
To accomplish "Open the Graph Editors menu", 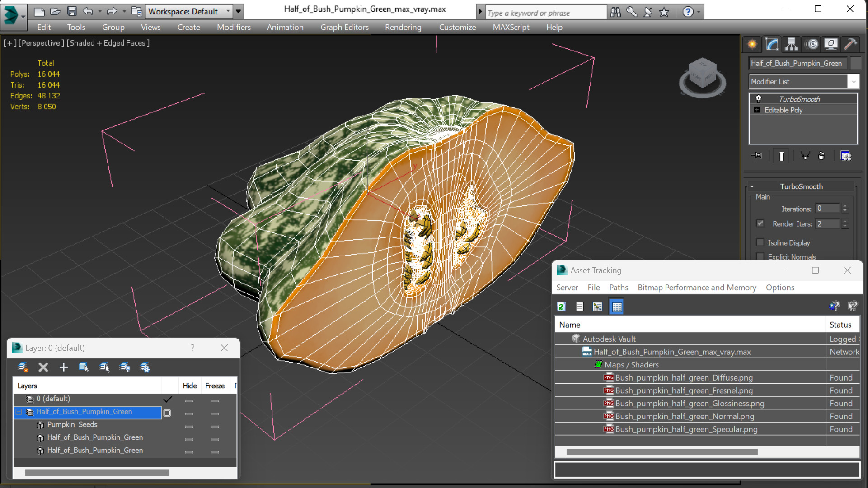I will coord(344,27).
